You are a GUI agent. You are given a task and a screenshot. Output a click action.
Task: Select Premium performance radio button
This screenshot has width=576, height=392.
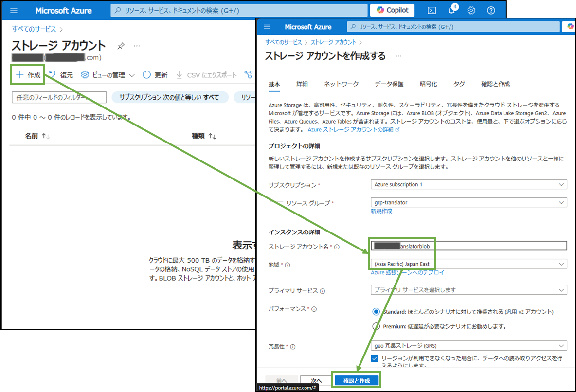[376, 326]
